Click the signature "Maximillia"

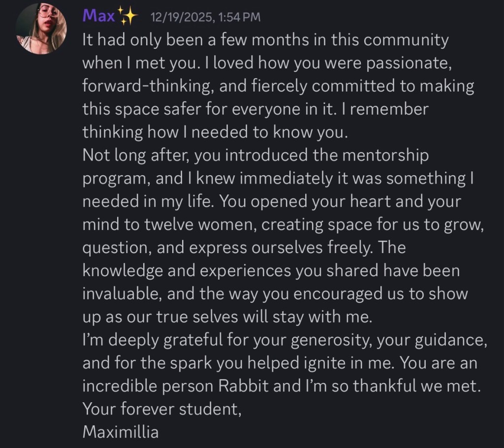[x=121, y=432]
